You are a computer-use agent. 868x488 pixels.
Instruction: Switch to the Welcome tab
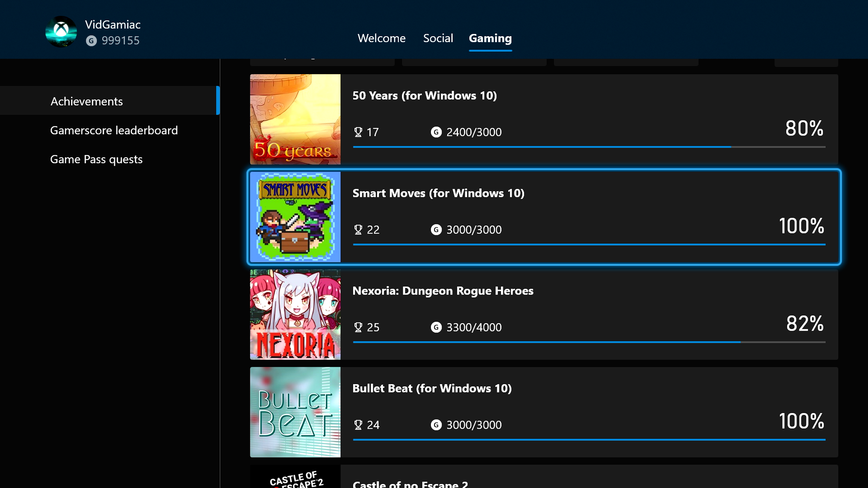pos(381,38)
